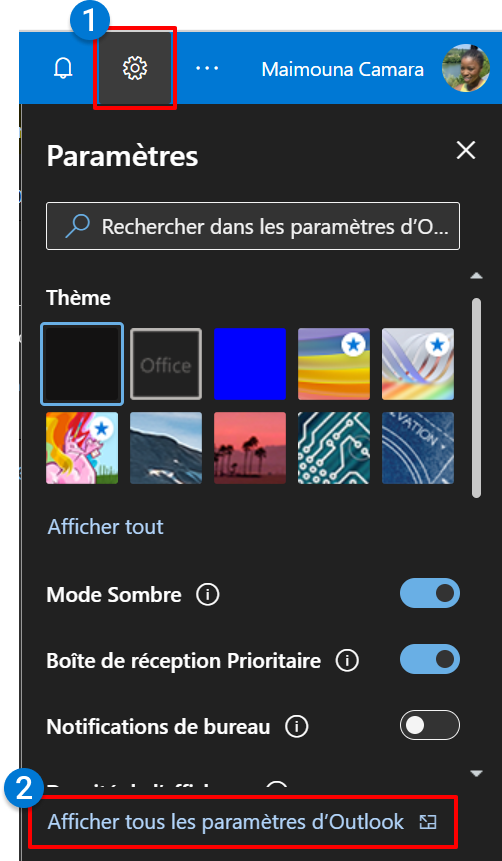Open the three-dot more options menu
This screenshot has height=861, width=502.
click(207, 68)
